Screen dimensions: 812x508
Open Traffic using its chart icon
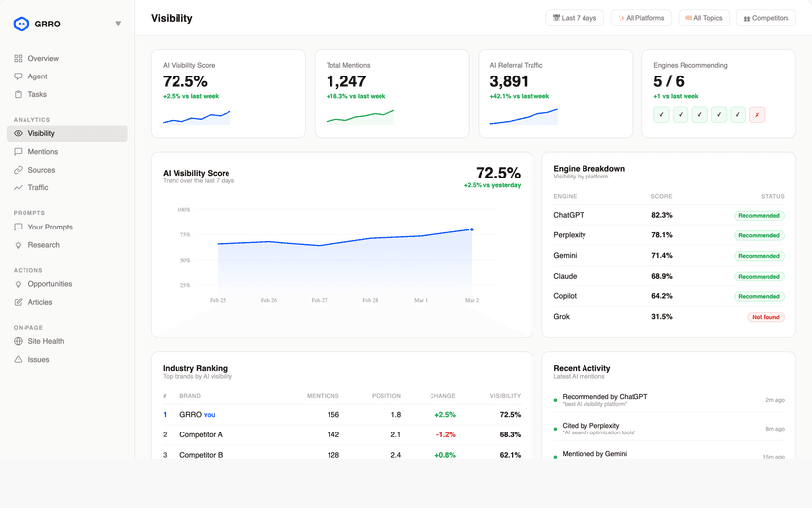[19, 187]
